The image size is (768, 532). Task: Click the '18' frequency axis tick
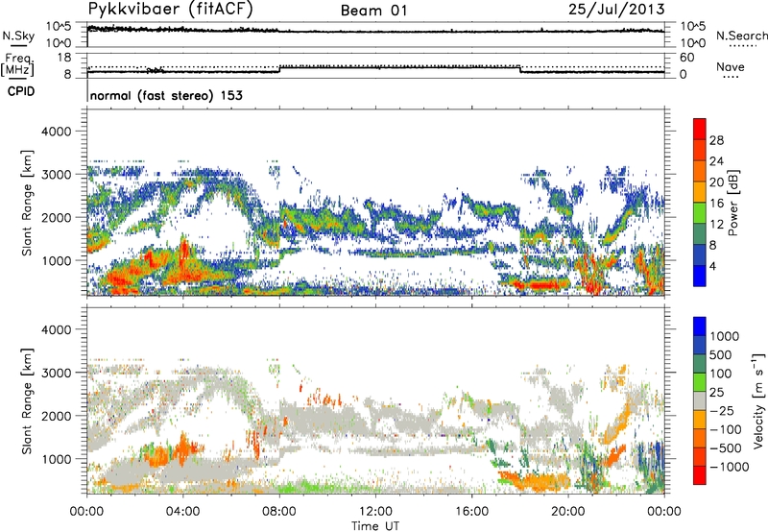click(x=64, y=58)
